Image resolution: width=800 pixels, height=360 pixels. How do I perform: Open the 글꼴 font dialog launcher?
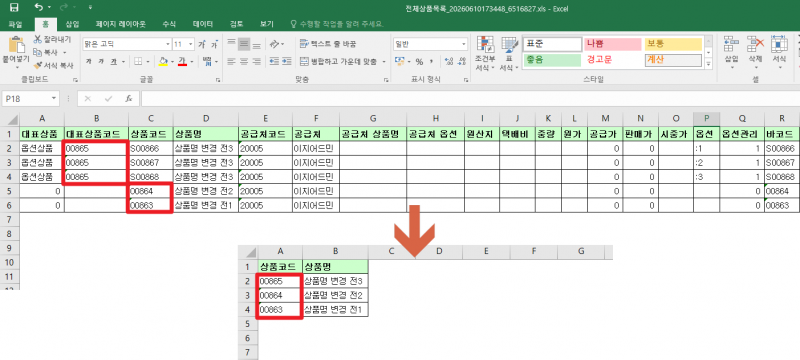(219, 80)
